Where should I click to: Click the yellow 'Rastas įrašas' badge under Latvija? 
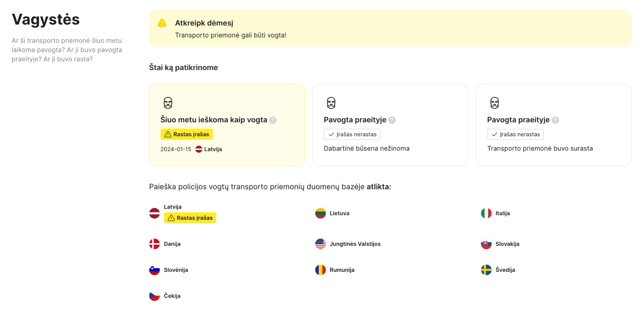190,218
